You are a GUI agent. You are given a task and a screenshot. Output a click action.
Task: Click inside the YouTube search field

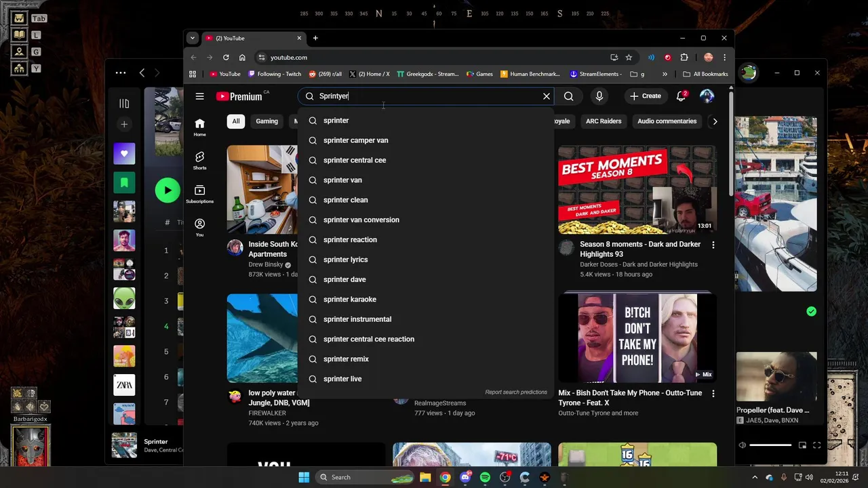tap(427, 96)
